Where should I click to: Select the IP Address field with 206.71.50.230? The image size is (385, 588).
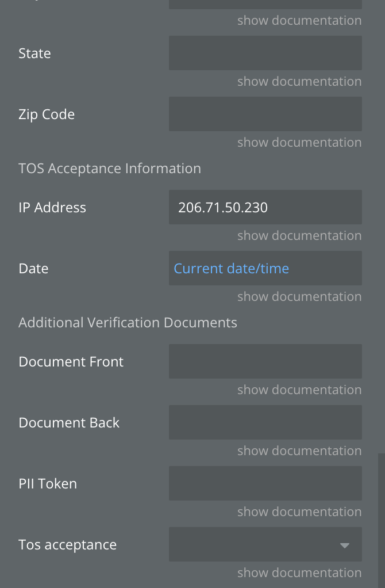point(265,207)
